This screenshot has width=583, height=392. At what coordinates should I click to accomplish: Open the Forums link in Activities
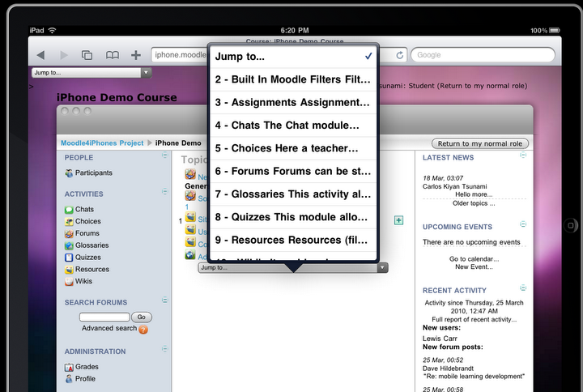click(87, 233)
